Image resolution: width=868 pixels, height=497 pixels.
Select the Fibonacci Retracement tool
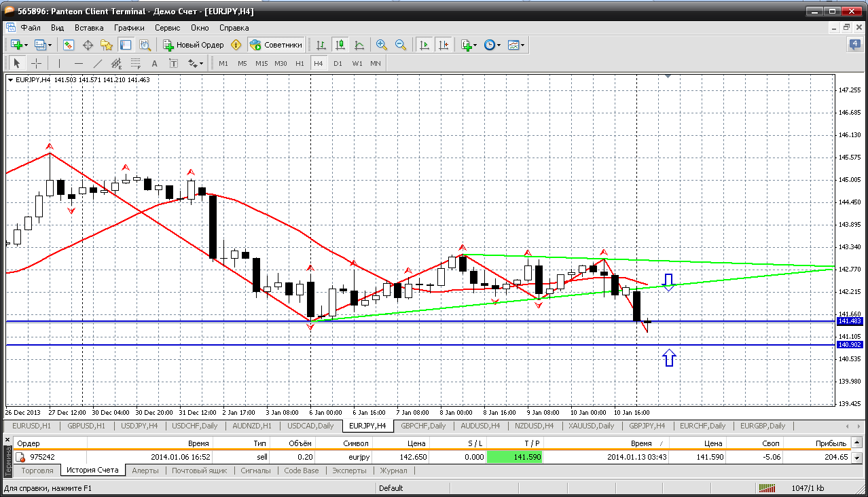(x=135, y=63)
